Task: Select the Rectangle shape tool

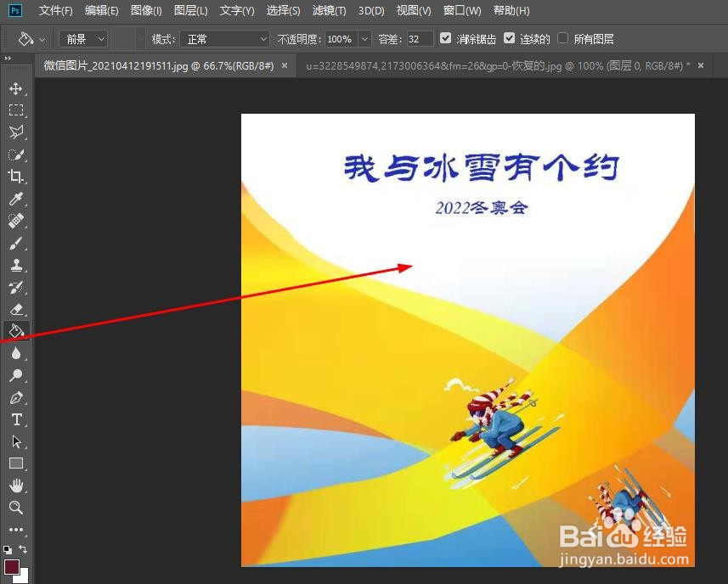Action: pos(16,463)
